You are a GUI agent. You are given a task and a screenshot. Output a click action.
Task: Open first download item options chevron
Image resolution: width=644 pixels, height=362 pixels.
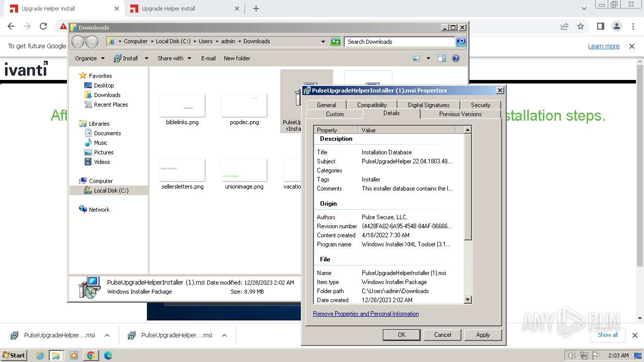[107, 335]
